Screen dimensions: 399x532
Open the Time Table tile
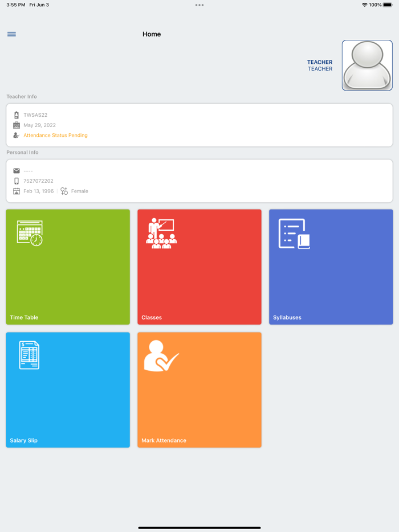[68, 267]
